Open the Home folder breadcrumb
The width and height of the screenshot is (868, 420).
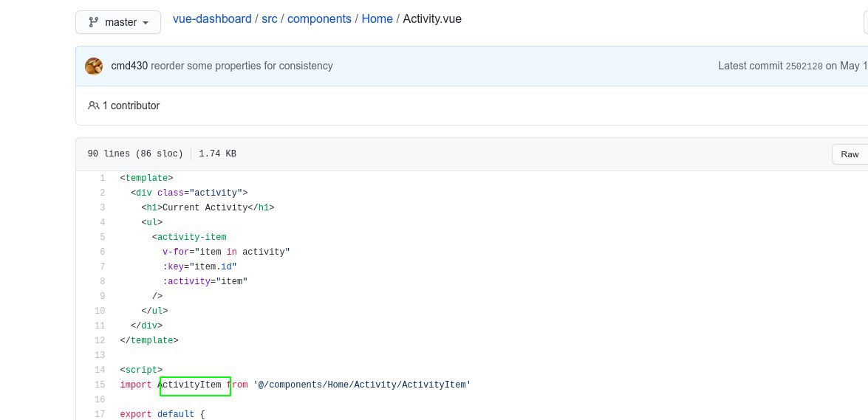pyautogui.click(x=377, y=18)
